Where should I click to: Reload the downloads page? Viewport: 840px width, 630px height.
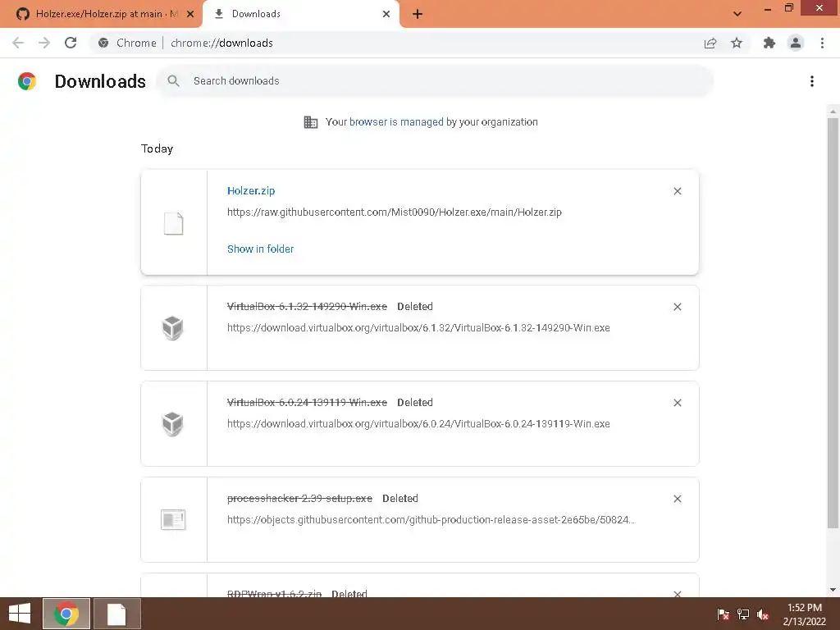[71, 43]
